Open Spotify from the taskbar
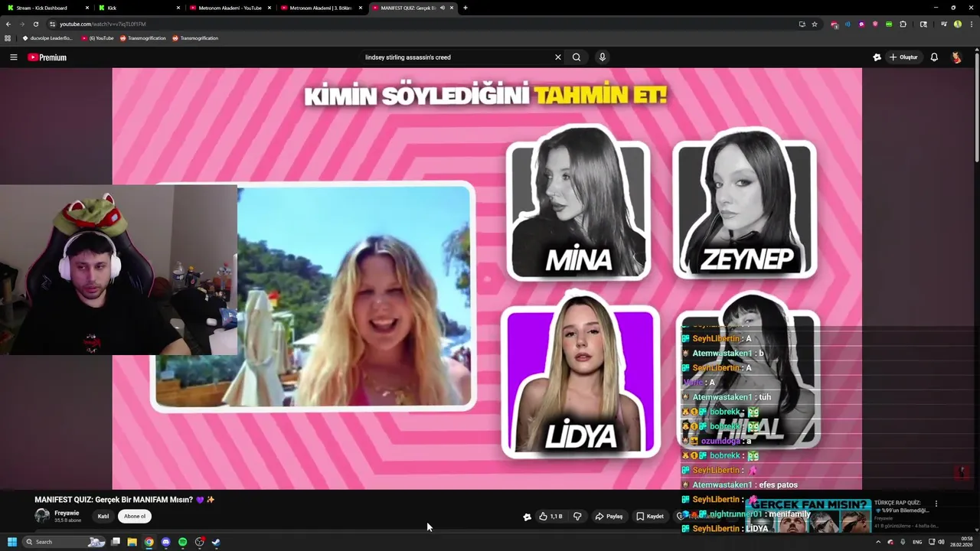 coord(182,542)
